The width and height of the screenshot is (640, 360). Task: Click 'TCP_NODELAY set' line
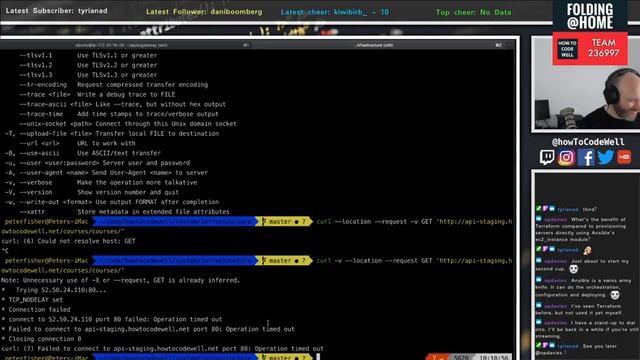(x=32, y=300)
